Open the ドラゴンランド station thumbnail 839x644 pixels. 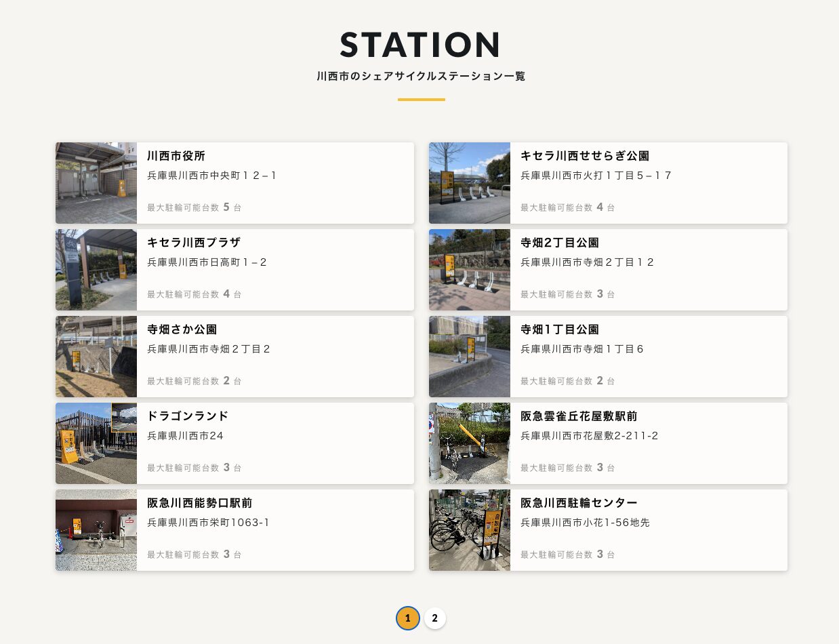pos(96,443)
